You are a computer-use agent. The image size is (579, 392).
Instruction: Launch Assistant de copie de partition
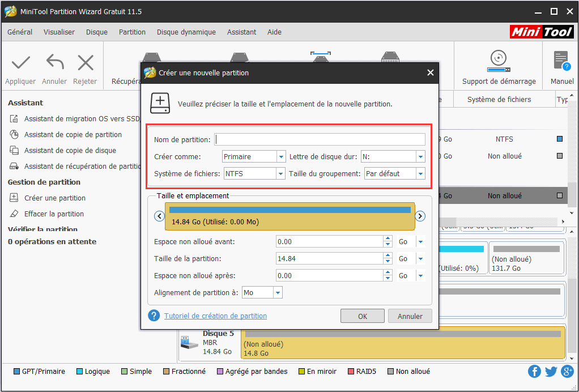tap(66, 135)
